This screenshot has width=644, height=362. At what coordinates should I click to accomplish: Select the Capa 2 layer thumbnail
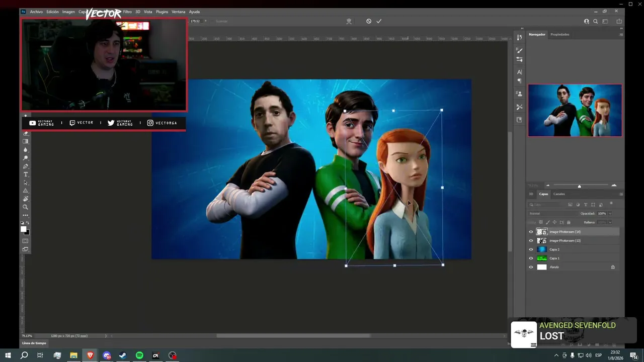point(542,249)
